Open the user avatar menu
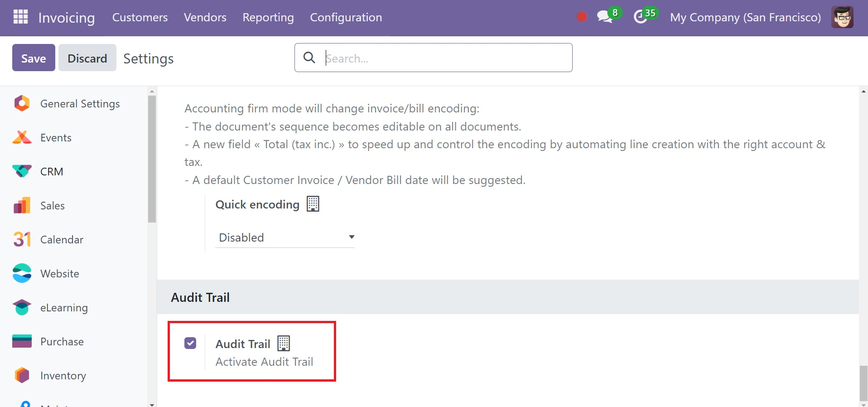Viewport: 868px width, 407px height. 842,17
